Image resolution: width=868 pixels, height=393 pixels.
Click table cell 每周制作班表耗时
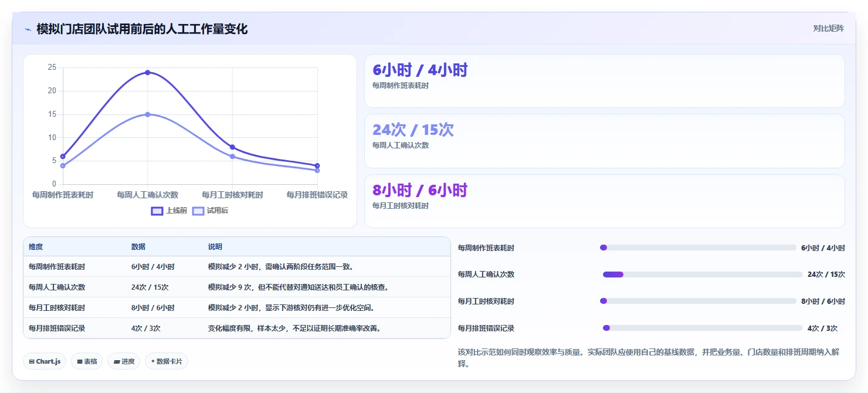pos(57,267)
